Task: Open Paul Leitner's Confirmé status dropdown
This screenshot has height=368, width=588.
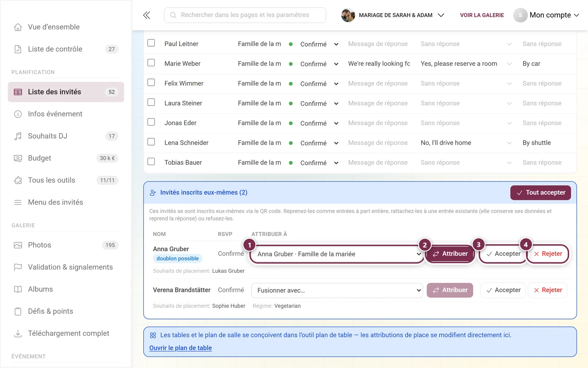Action: pos(319,44)
